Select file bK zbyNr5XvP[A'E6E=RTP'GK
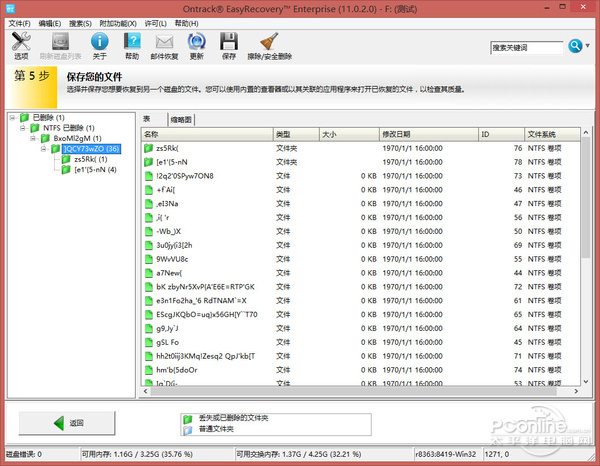This screenshot has height=466, width=600. 205,287
